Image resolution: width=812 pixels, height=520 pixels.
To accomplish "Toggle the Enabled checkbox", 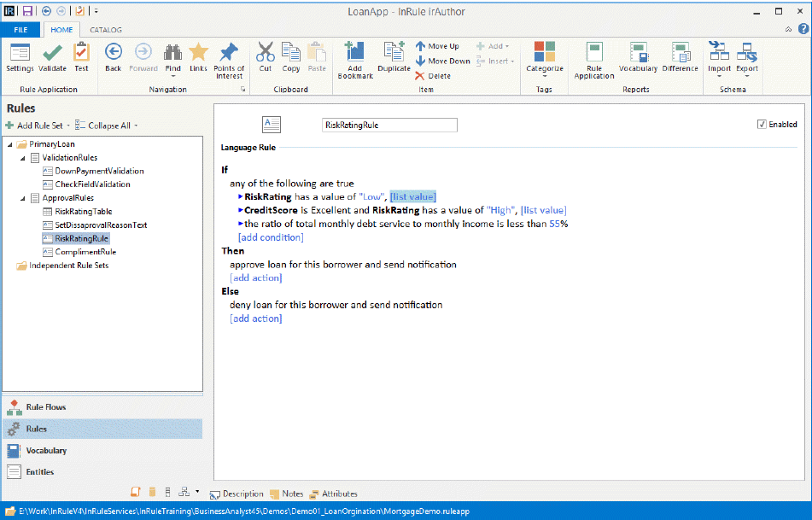I will 762,125.
